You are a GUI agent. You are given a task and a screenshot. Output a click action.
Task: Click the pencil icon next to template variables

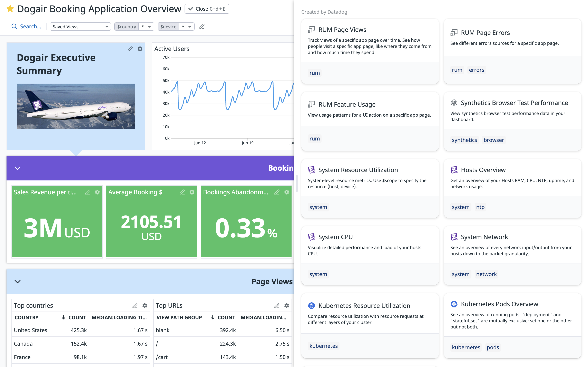[202, 27]
